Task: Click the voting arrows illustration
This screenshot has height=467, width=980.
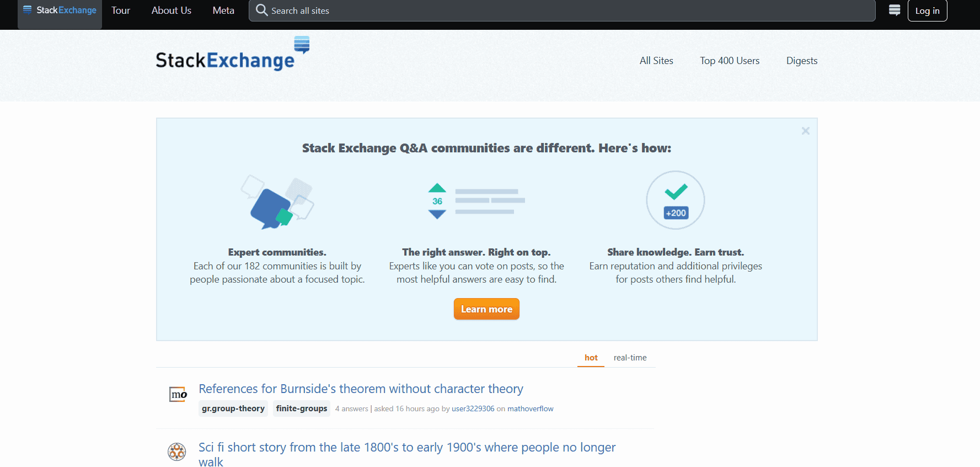Action: 437,201
